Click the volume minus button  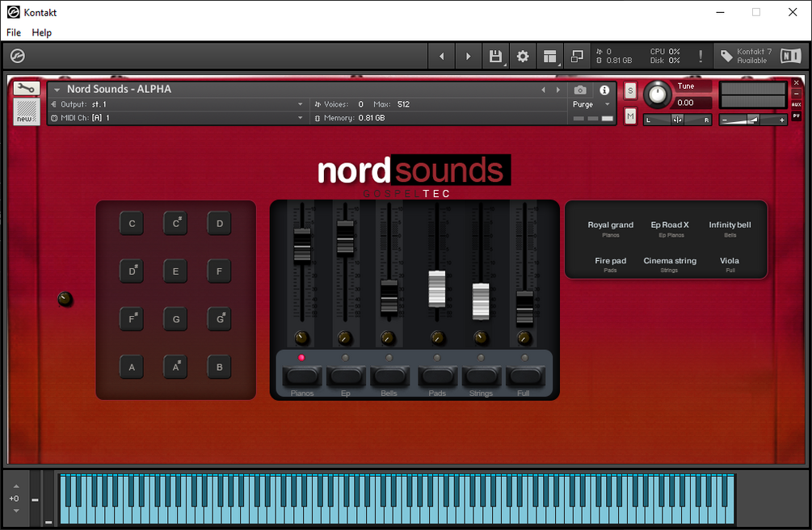pyautogui.click(x=725, y=120)
